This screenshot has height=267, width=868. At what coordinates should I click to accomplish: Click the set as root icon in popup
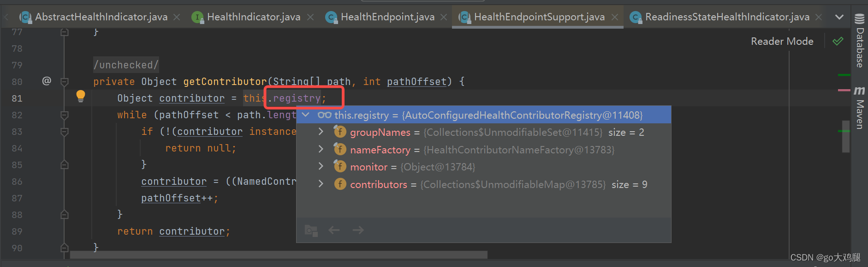coord(311,230)
